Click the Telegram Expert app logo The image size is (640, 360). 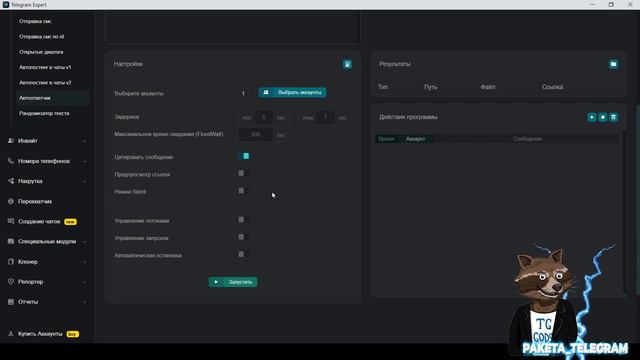click(x=6, y=4)
